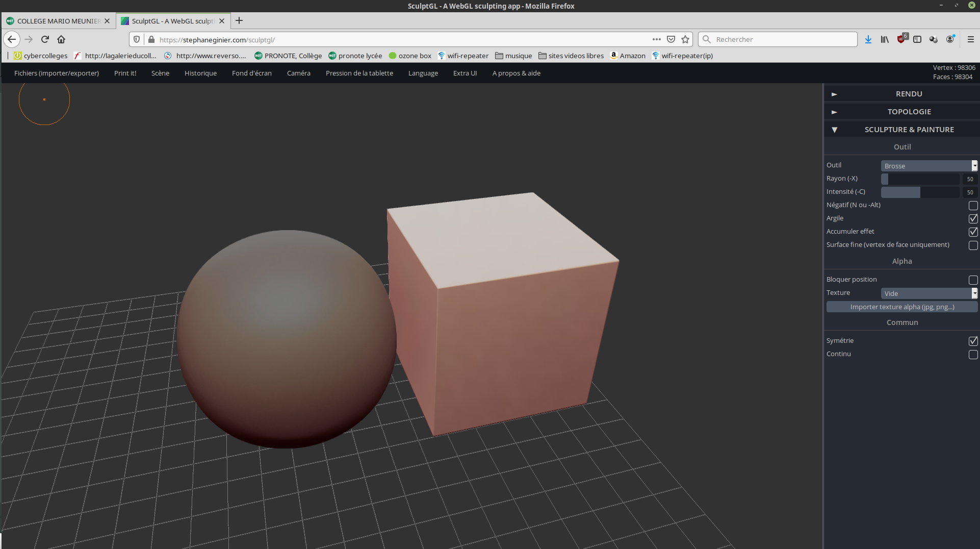Expand the TOPOLOGIE panel
This screenshot has width=980, height=549.
901,112
